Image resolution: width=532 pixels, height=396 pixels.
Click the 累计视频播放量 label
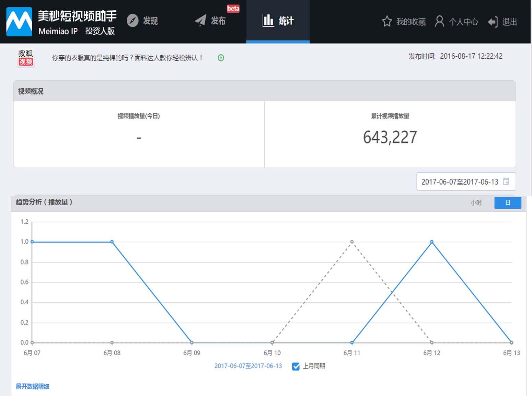point(390,116)
